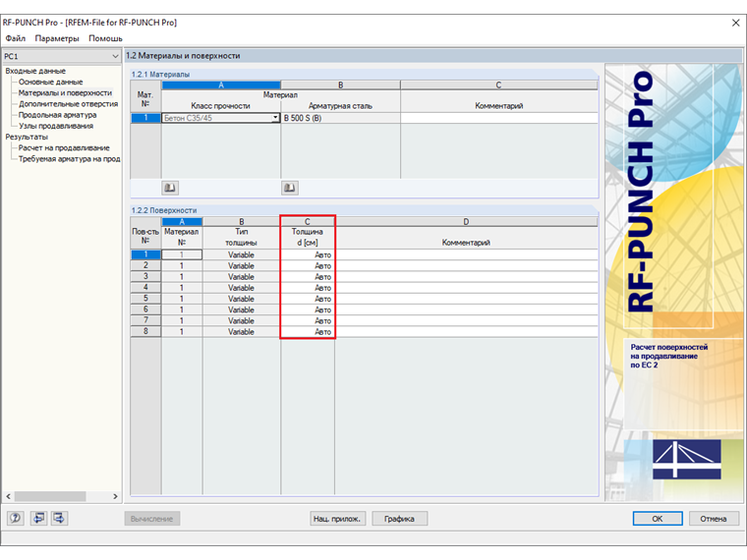Click comment cell for surface 6
Viewport: 747px width, 560px height.
click(x=467, y=309)
